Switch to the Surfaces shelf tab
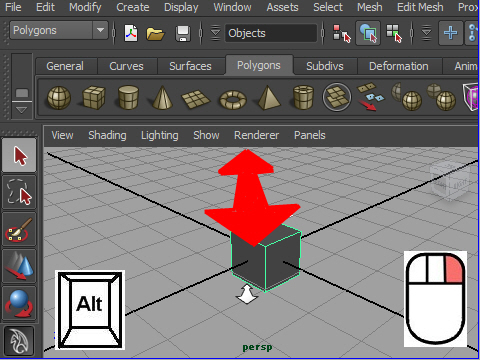Screen dimensions: 480x360 point(190,66)
